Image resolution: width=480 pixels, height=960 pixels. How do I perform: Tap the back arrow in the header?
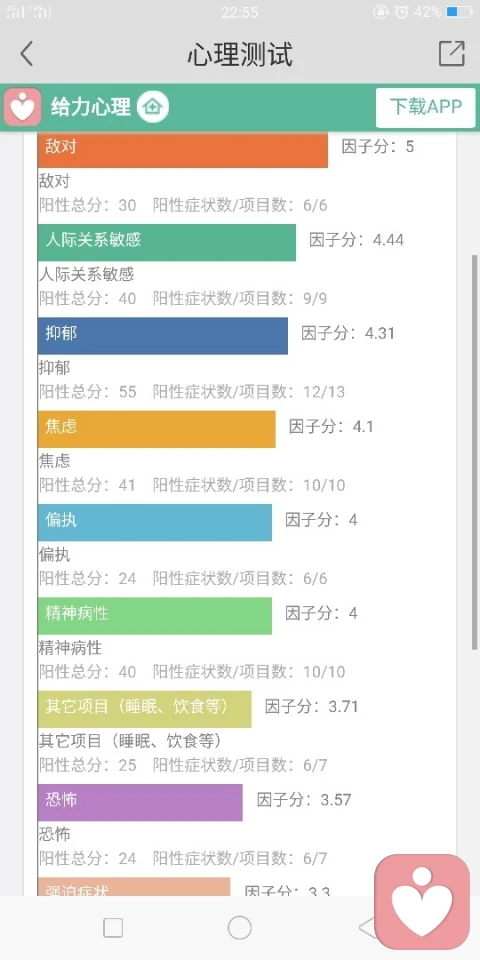(x=26, y=54)
